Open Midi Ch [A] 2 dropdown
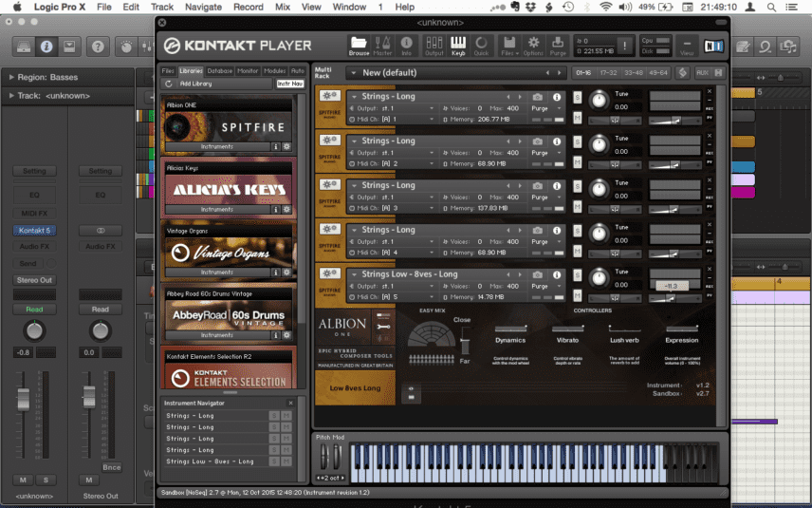Image resolution: width=812 pixels, height=508 pixels. (393, 164)
